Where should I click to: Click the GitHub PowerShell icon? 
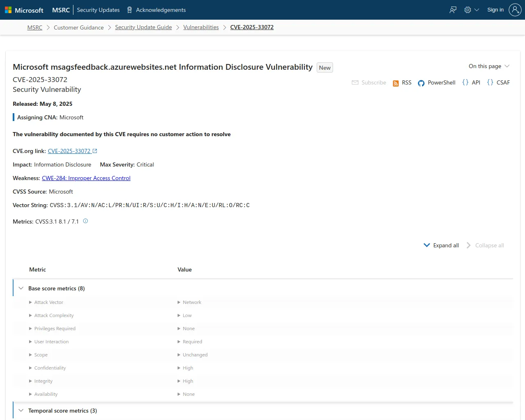pyautogui.click(x=421, y=83)
